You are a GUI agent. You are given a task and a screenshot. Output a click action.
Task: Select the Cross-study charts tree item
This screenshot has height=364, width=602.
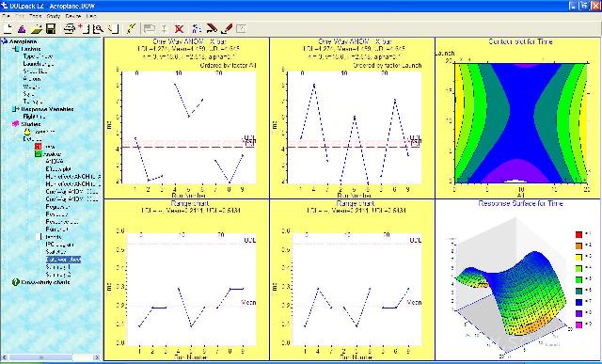coord(46,282)
